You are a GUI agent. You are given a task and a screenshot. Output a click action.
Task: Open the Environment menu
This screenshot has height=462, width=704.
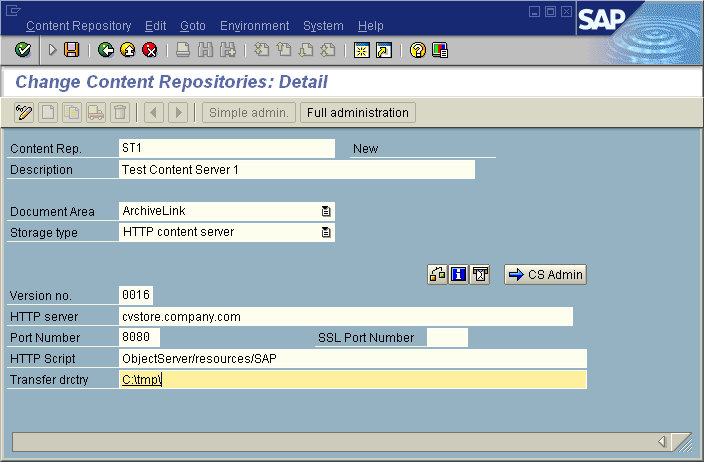pyautogui.click(x=254, y=26)
